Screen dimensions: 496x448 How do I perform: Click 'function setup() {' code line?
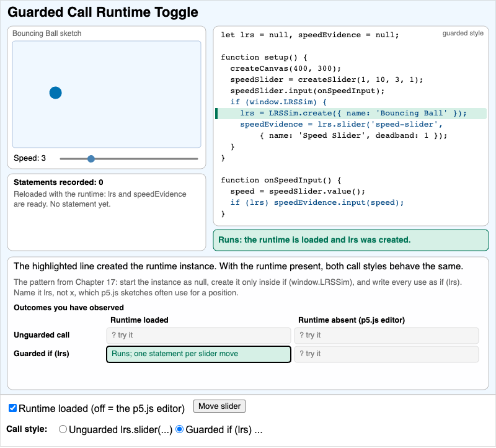click(x=264, y=57)
